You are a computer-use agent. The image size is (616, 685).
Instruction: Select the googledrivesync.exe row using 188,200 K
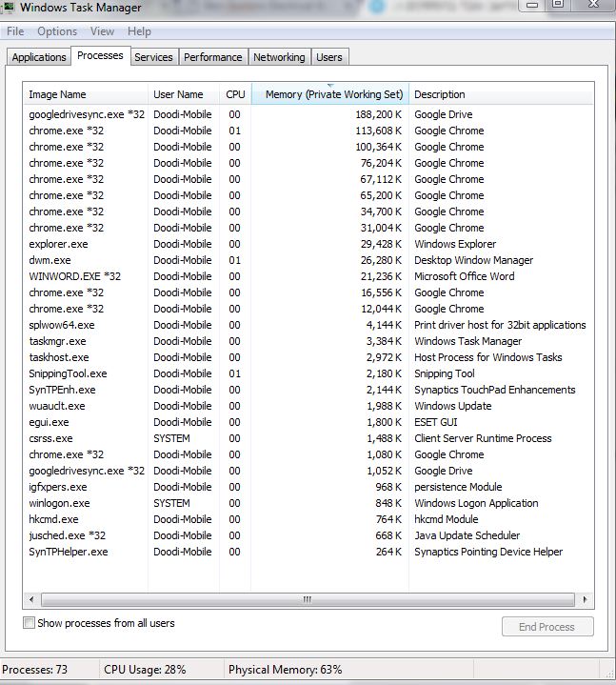point(308,114)
